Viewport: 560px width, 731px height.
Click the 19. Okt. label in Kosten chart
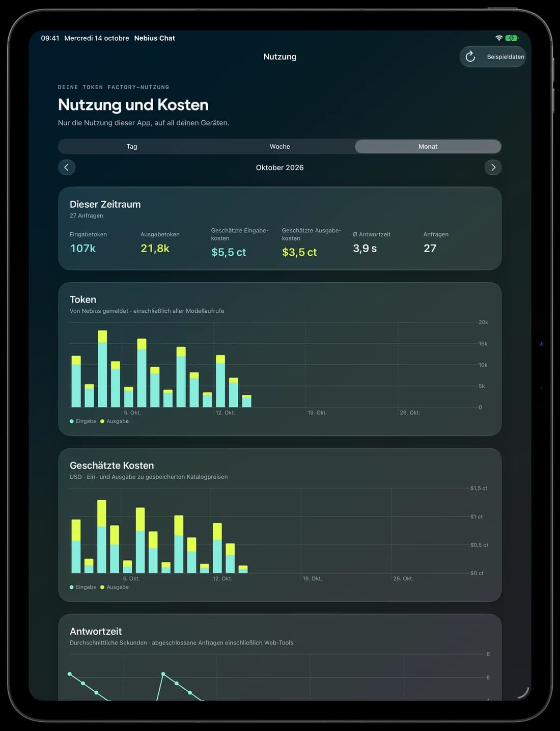pos(312,579)
